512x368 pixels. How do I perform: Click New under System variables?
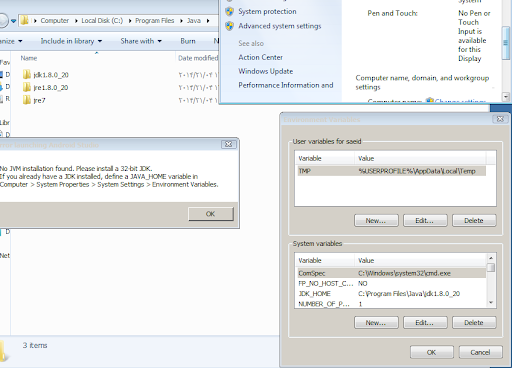[376, 323]
